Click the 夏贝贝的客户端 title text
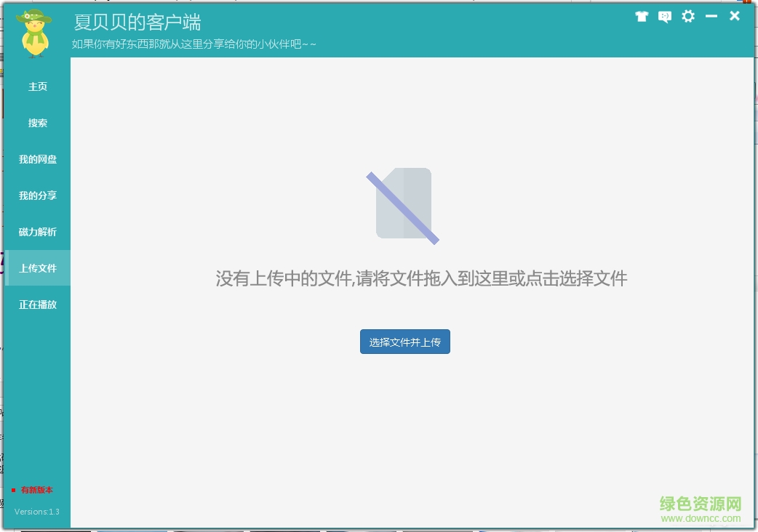Image resolution: width=758 pixels, height=532 pixels. coord(137,23)
